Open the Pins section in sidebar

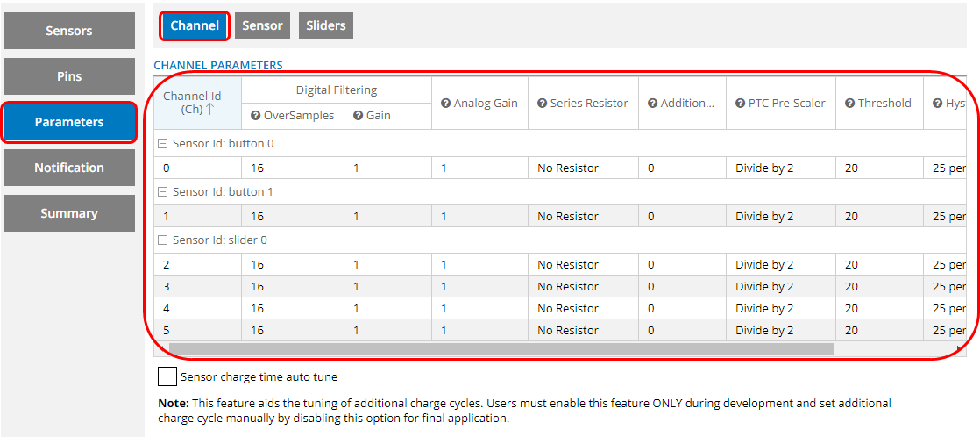coord(69,76)
